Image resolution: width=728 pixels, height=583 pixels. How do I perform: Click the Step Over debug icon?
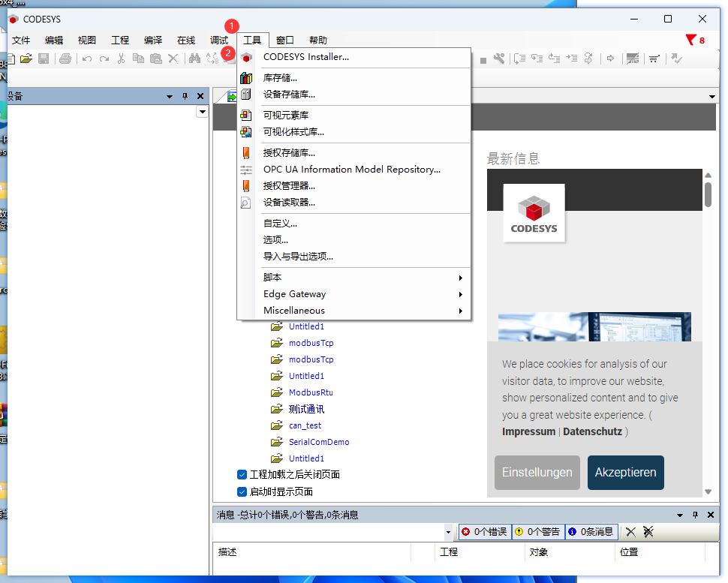pos(519,59)
